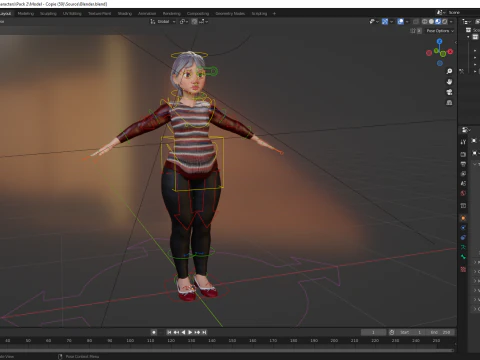480x360 pixels.
Task: Jump to the timeline start frame
Action: [169, 332]
